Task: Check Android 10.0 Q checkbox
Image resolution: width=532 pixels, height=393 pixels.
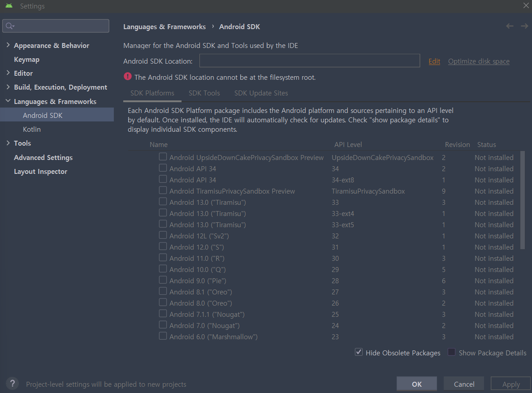Action: pyautogui.click(x=163, y=269)
